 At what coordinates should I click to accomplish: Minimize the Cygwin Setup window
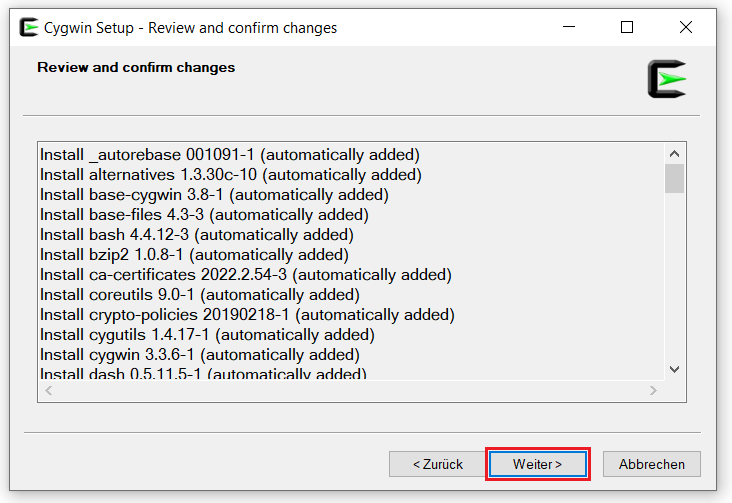[569, 28]
